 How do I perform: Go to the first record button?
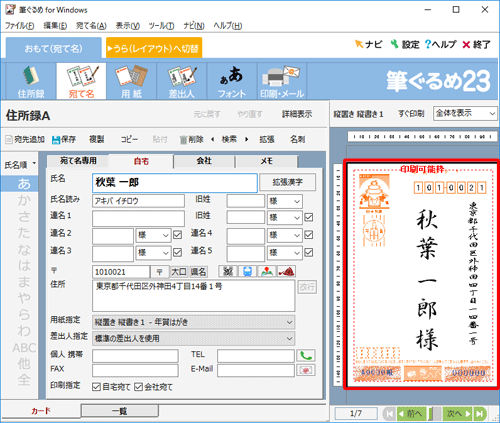pos(389,414)
